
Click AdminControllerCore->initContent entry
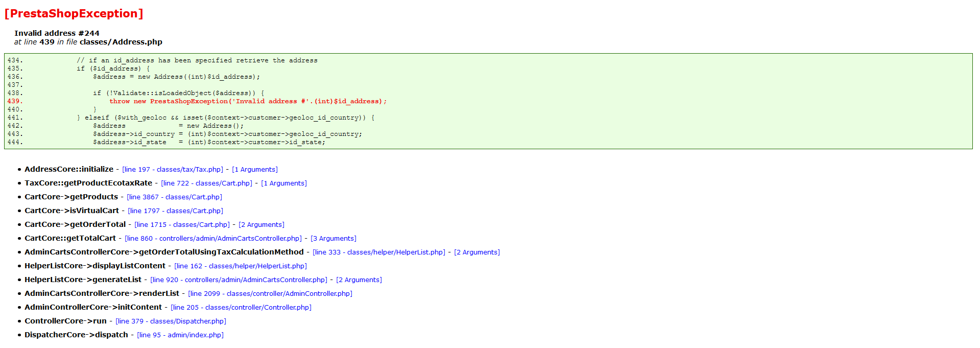(x=93, y=307)
